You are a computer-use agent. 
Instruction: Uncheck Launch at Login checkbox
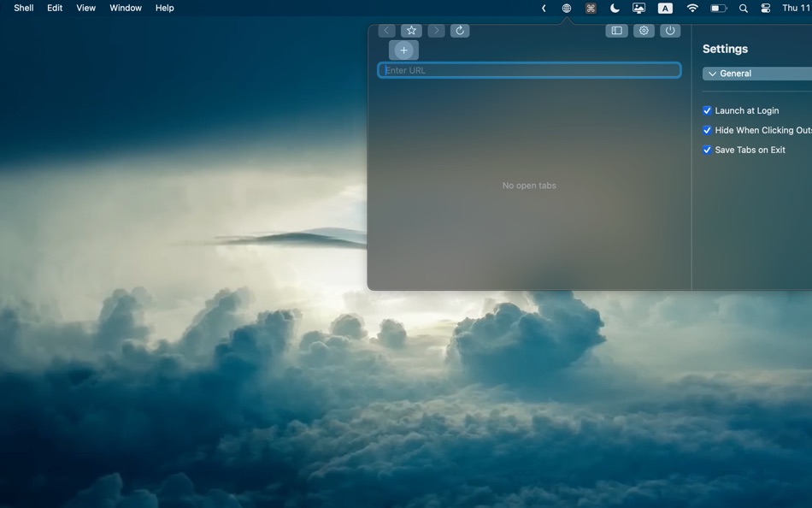pos(707,110)
